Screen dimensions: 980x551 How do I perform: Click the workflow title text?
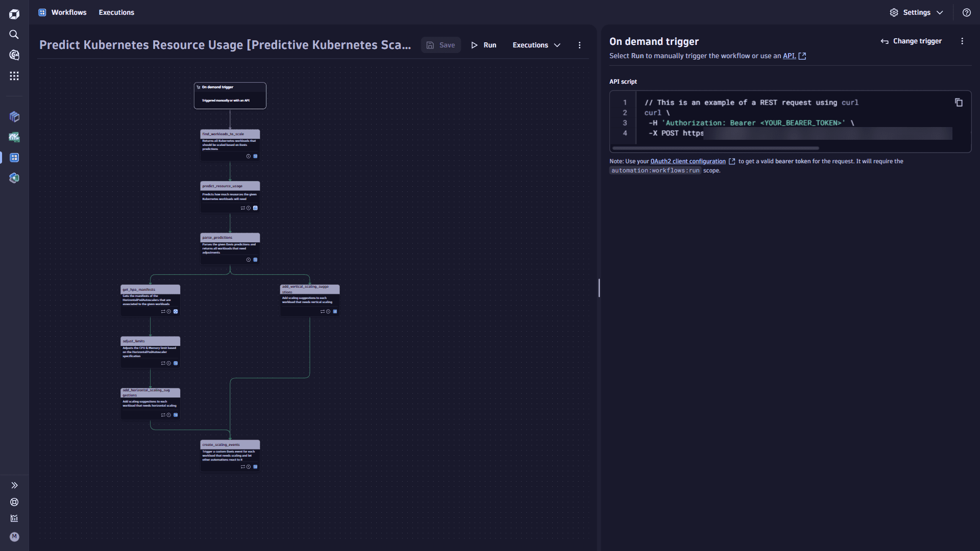[x=225, y=45]
